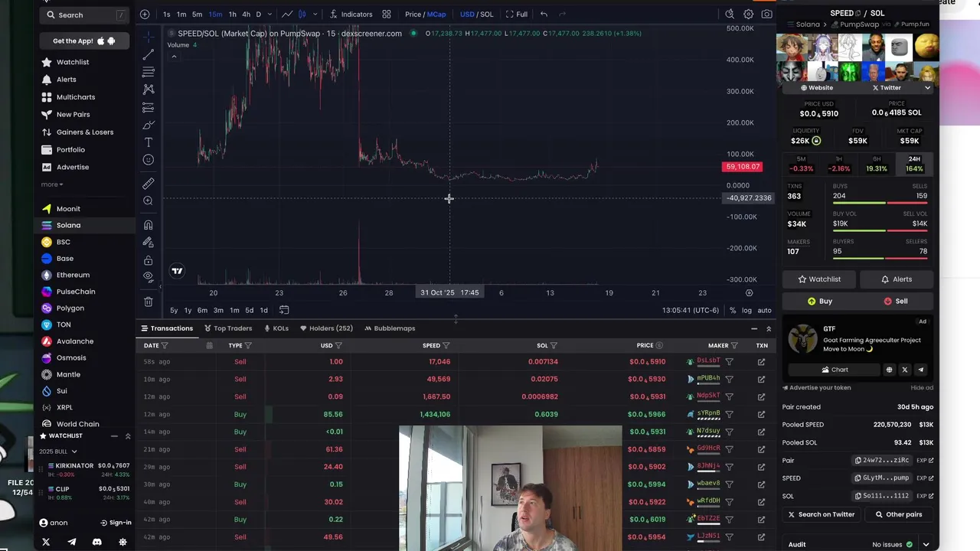Select the 5m timeframe
The height and width of the screenshot is (551, 980).
point(197,14)
